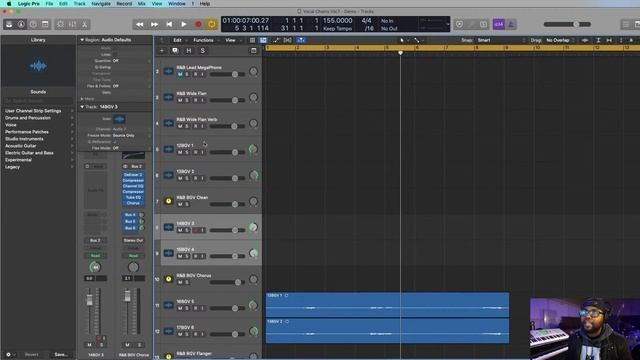Click the R&B Wide Flan Verb pan knob
Screen dimensions: 640x360
(253, 123)
